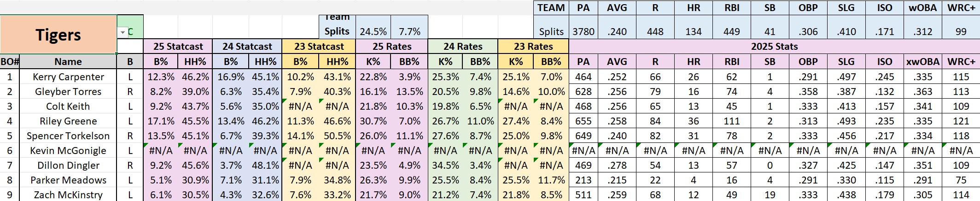Select the Name column header

pyautogui.click(x=68, y=62)
